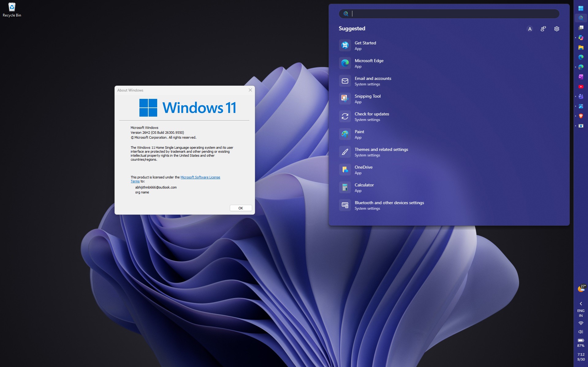Open the battery status showing 87%

click(581, 343)
